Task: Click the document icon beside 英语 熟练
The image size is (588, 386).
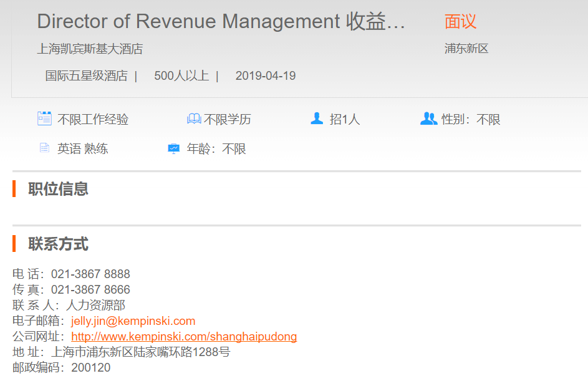Action: click(x=44, y=148)
